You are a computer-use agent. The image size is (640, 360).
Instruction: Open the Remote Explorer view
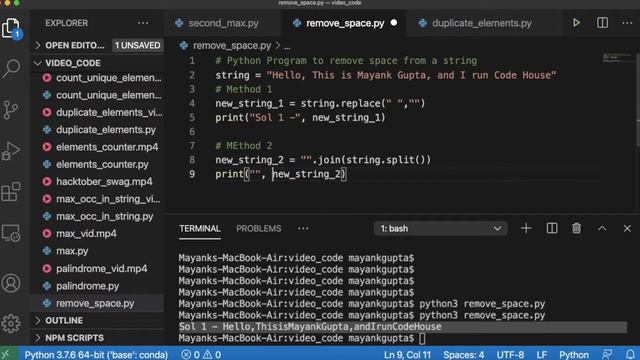click(11, 233)
